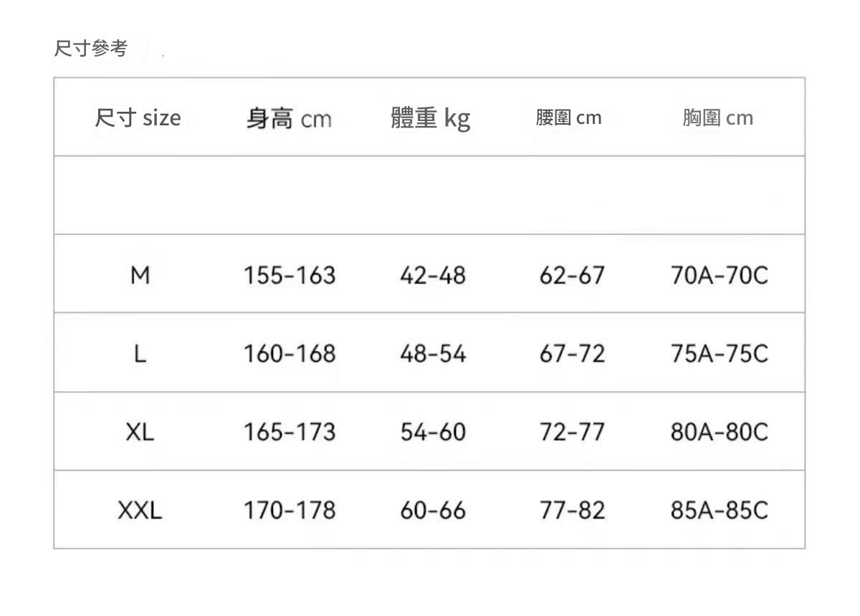The width and height of the screenshot is (860, 616).
Task: Click the M size row label
Action: pos(140,275)
